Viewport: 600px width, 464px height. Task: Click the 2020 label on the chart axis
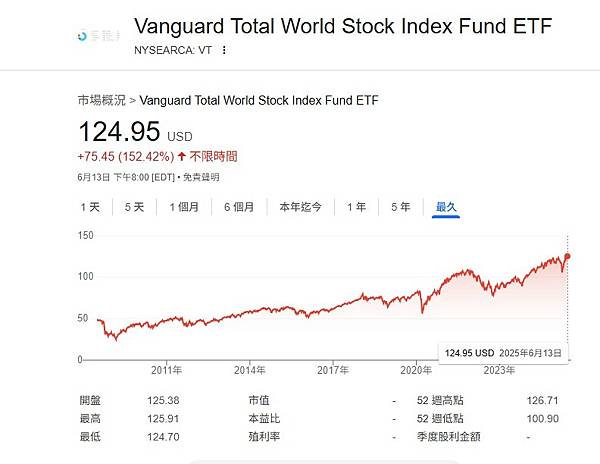(415, 370)
